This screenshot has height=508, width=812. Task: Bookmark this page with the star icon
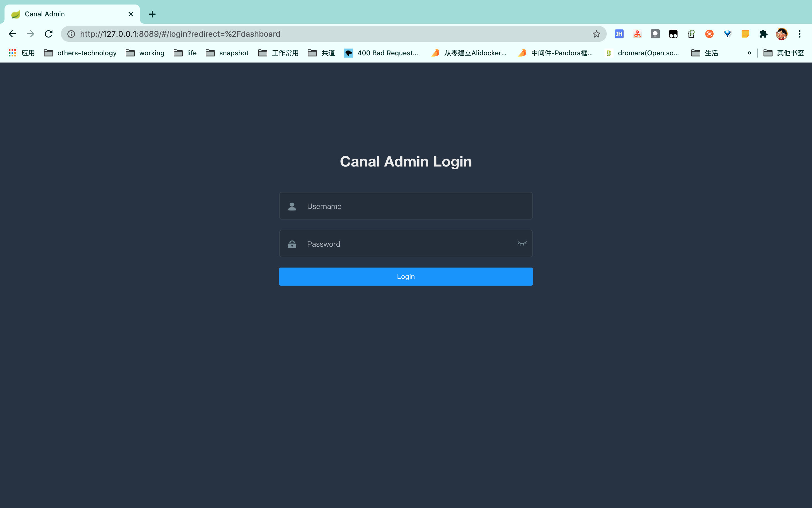point(596,34)
